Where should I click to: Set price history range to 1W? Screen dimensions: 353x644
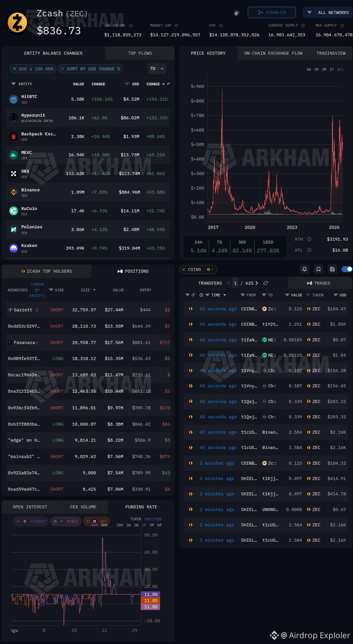pos(308,69)
